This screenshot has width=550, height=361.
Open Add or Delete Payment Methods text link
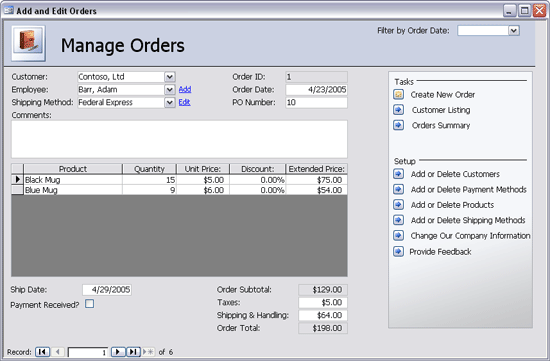[469, 189]
